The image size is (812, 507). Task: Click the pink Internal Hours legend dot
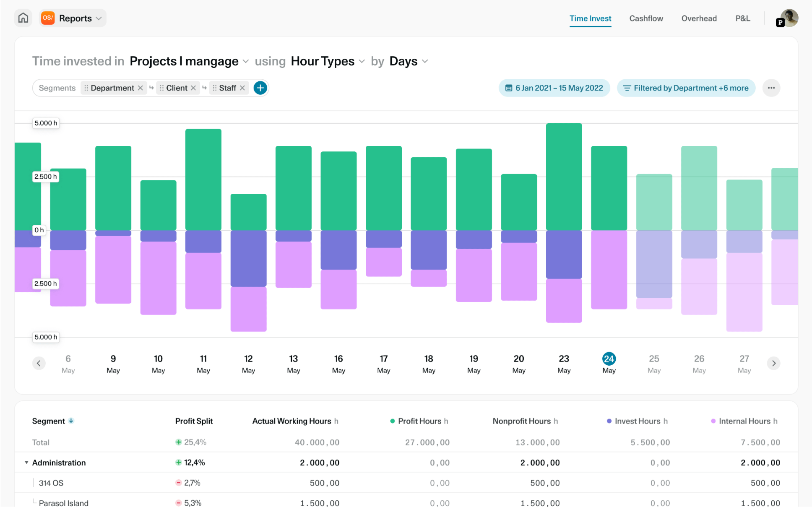click(x=713, y=421)
